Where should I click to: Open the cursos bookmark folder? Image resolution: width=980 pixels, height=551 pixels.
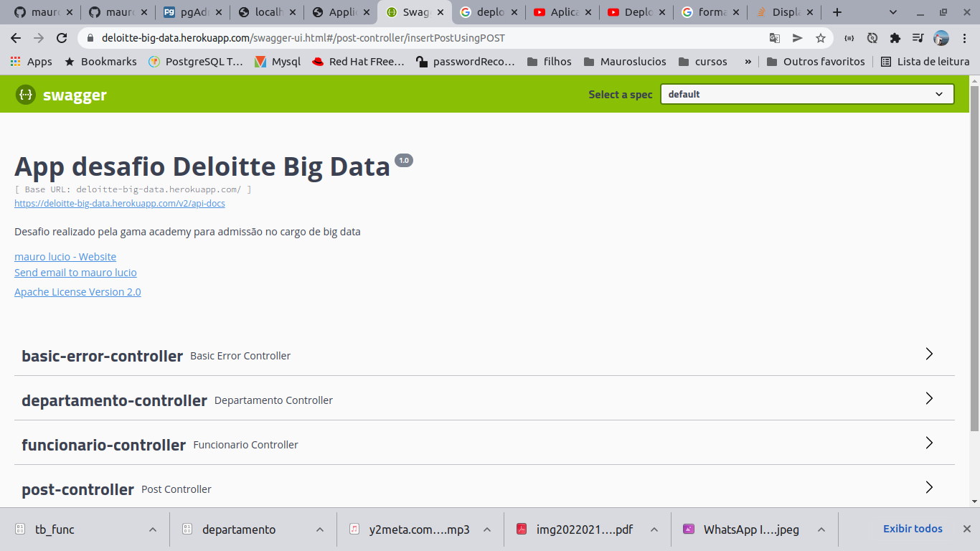point(702,62)
